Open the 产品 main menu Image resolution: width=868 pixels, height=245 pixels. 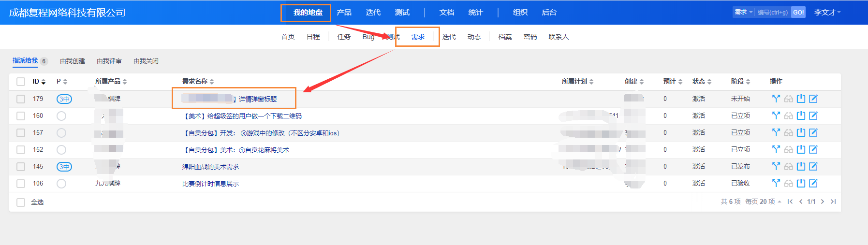tap(344, 13)
